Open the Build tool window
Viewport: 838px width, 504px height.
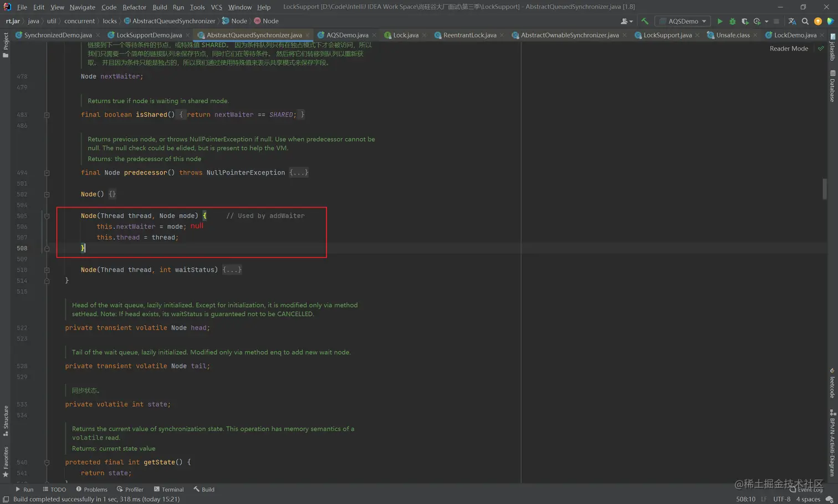(204, 490)
